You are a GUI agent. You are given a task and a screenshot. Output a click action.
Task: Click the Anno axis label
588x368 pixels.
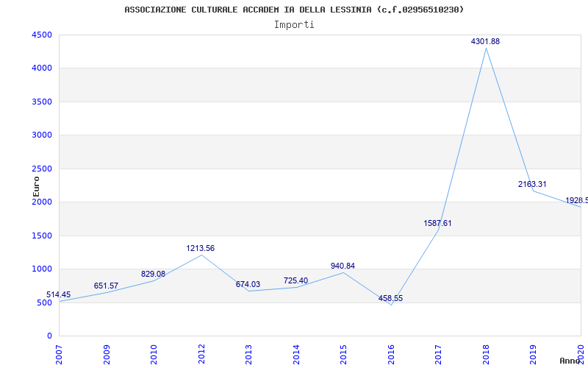(x=570, y=361)
